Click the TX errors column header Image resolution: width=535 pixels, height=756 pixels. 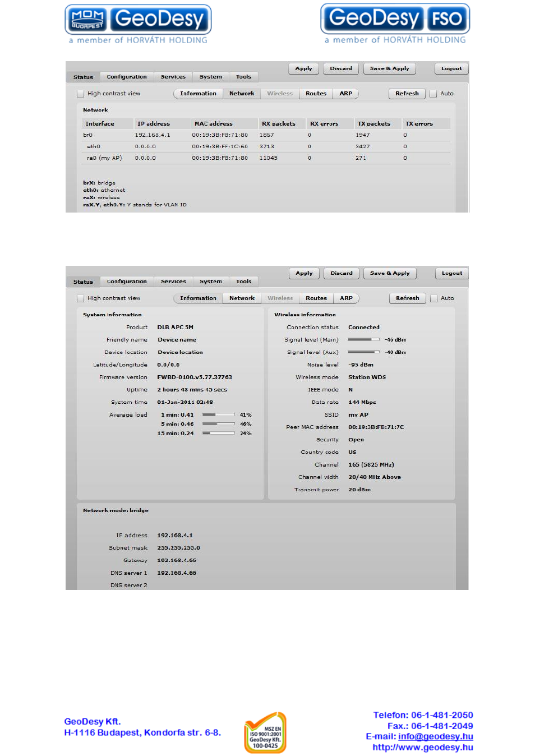[x=419, y=123]
